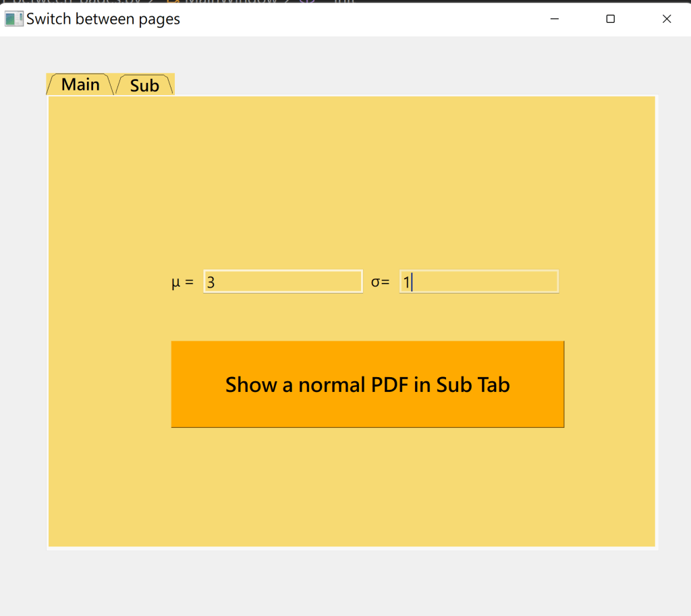Select the Main tab

point(80,84)
